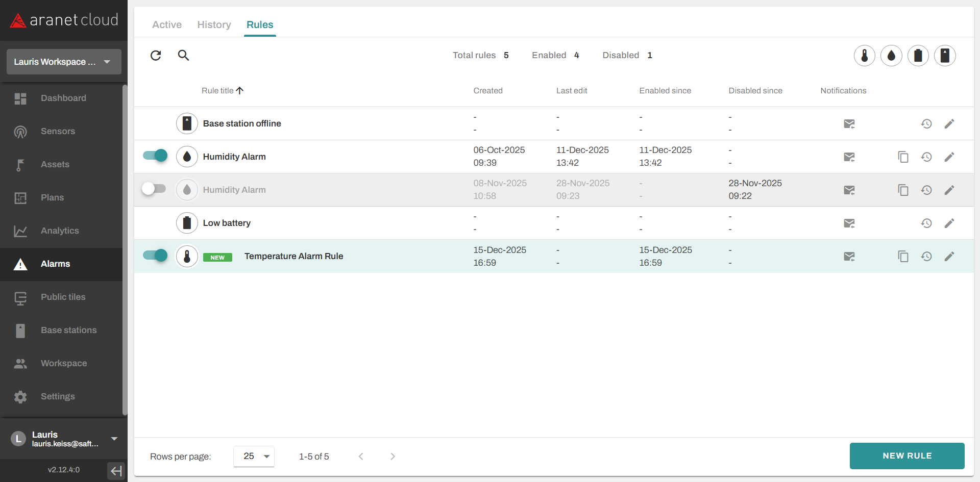
Task: Open rows per page dropdown
Action: (x=254, y=456)
